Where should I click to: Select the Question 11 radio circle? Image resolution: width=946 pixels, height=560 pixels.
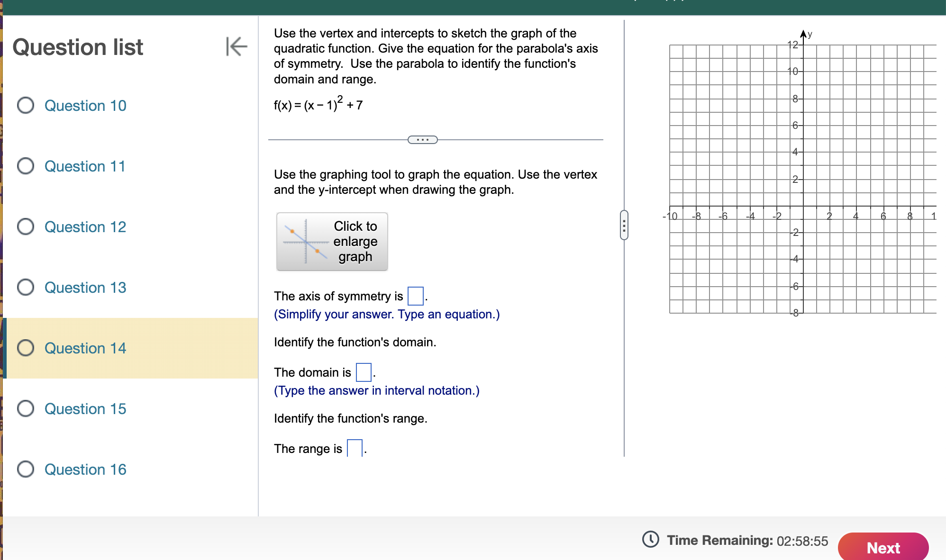click(26, 166)
